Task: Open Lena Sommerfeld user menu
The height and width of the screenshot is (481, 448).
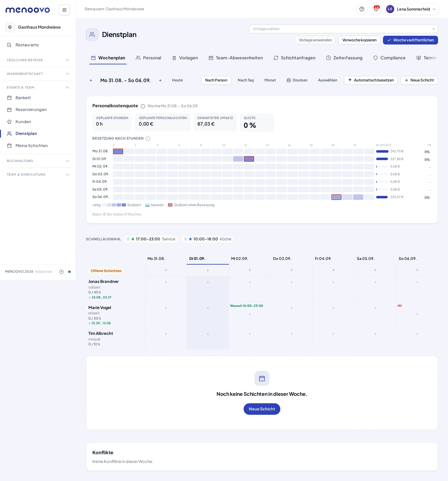Action: tap(412, 9)
